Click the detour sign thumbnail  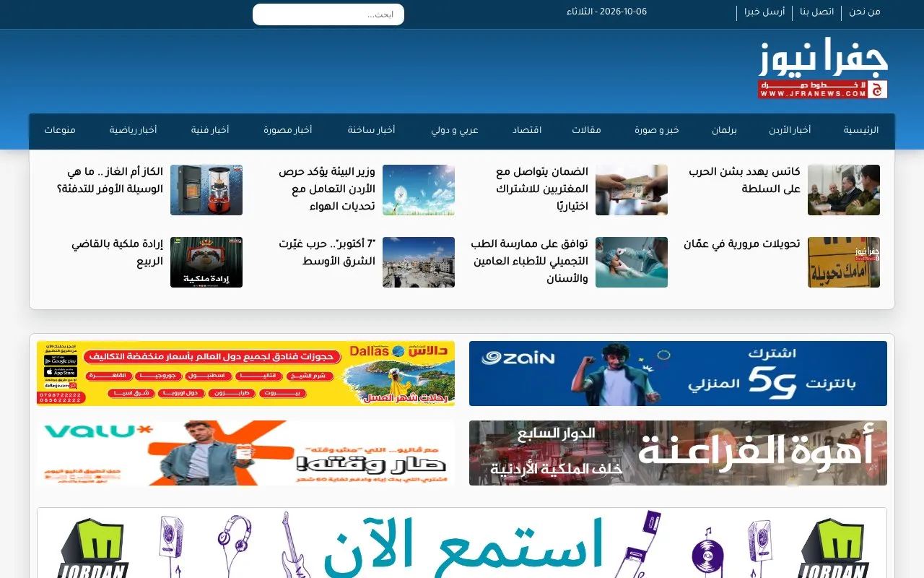click(844, 262)
